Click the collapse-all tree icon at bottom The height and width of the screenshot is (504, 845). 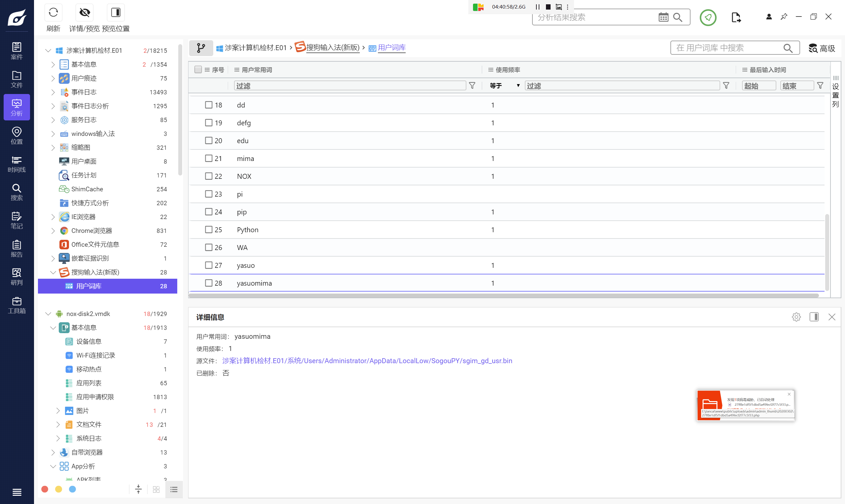(x=138, y=489)
